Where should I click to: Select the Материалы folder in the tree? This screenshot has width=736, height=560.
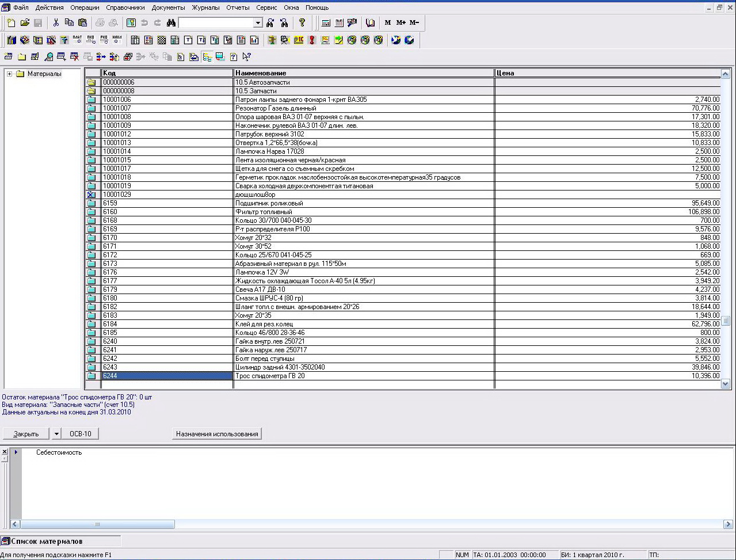44,74
